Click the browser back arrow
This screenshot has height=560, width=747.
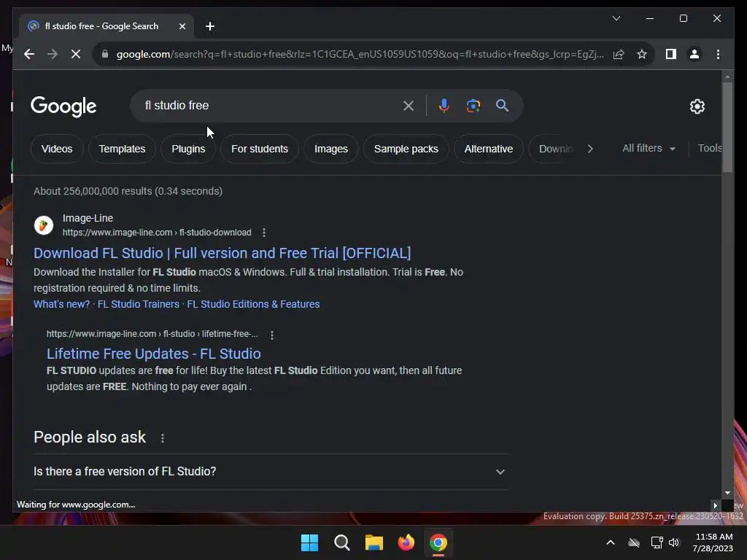29,54
